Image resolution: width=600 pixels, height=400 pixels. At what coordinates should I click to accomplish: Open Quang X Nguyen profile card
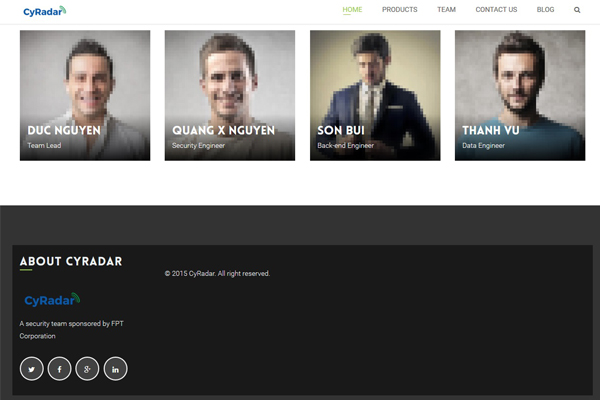[230, 95]
